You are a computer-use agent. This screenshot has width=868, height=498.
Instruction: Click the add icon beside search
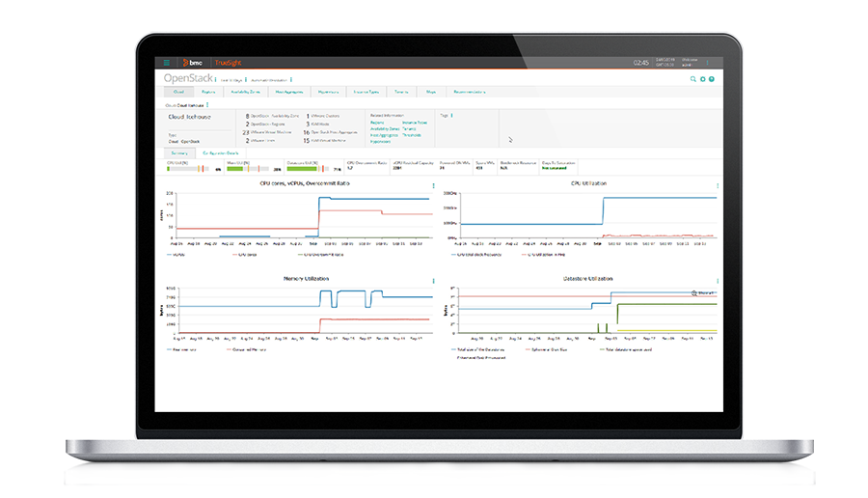(702, 79)
